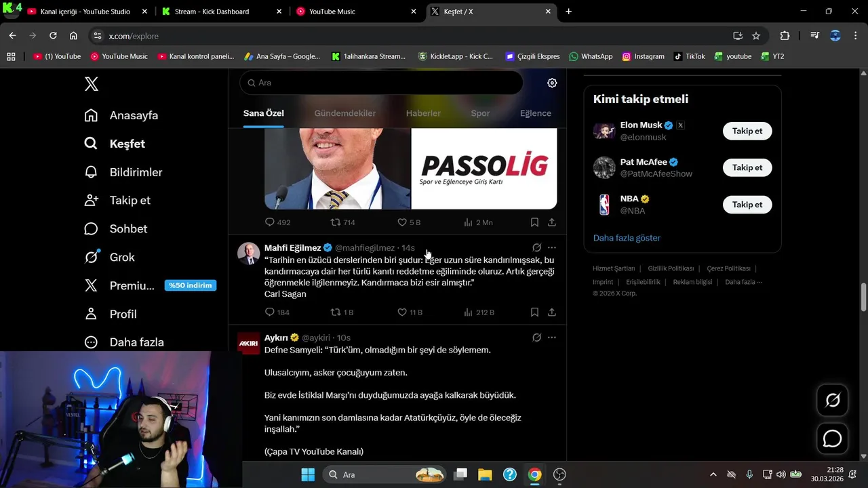Open Mahfi Eğilmez profile name link

[x=293, y=248]
